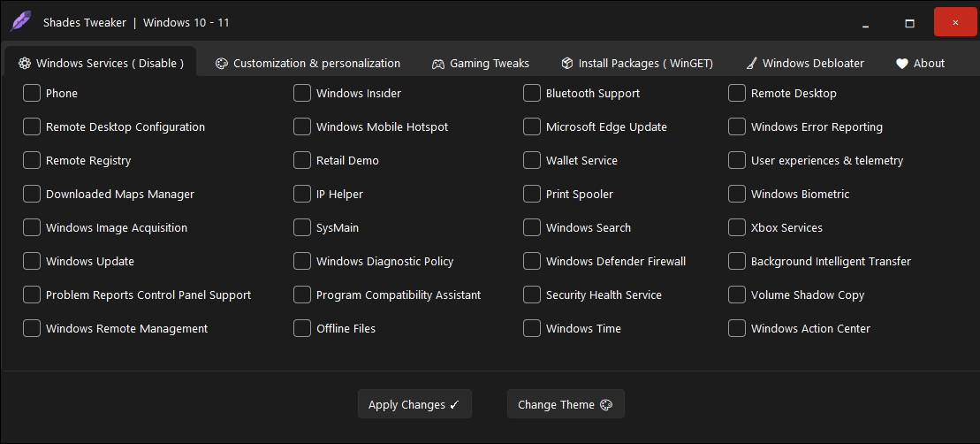Check the Xbox Services checkbox
Screen dimensions: 980x444
(737, 227)
